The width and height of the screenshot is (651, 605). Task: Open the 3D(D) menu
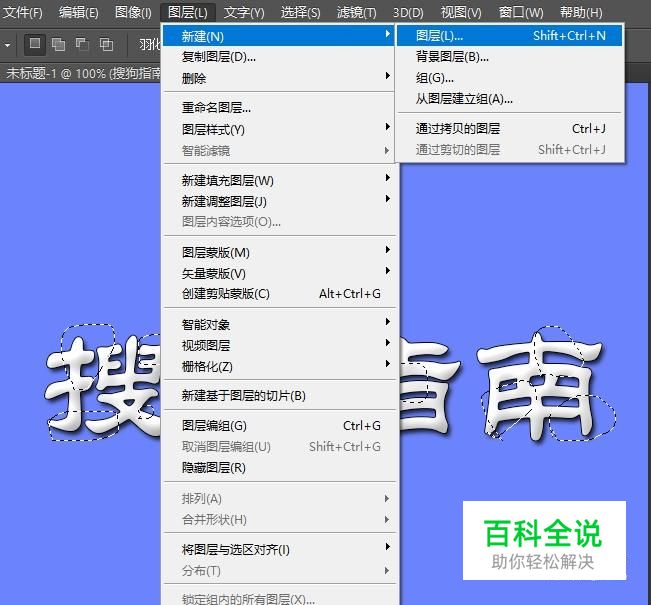(x=408, y=12)
